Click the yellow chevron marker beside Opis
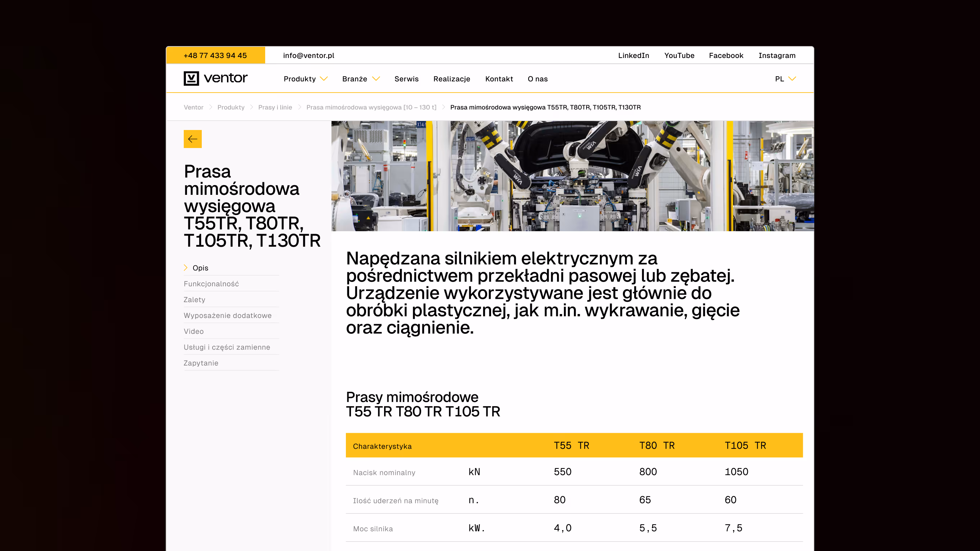The width and height of the screenshot is (980, 551). point(186,267)
